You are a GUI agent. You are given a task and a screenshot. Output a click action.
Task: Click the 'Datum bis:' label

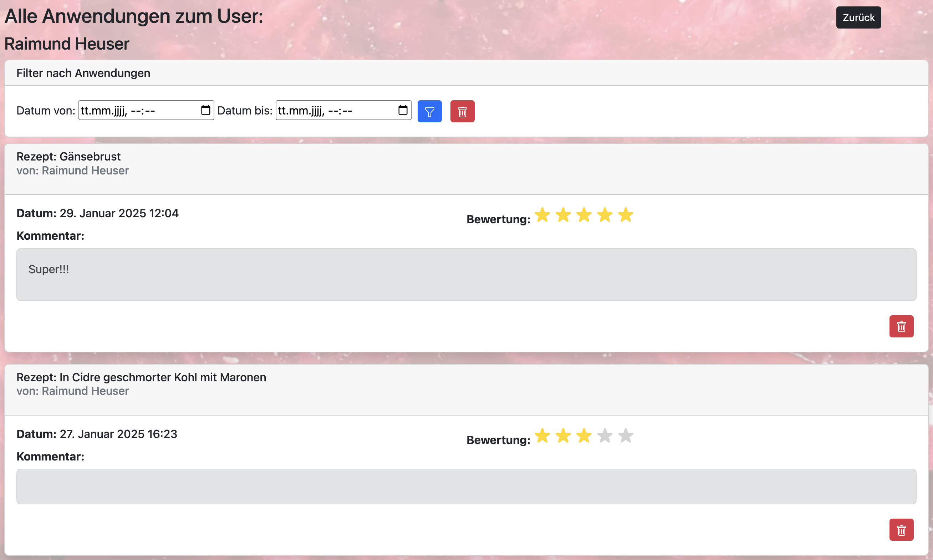[x=244, y=111]
